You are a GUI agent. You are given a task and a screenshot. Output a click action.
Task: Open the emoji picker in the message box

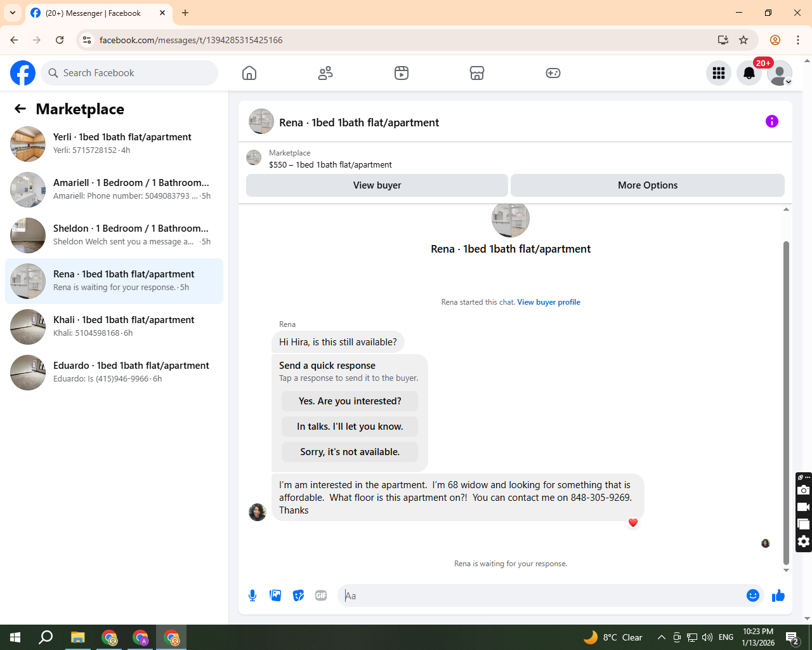[x=753, y=595]
